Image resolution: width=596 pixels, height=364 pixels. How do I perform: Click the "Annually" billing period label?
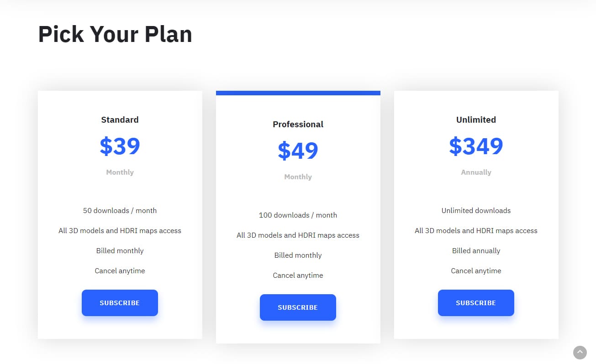(476, 172)
